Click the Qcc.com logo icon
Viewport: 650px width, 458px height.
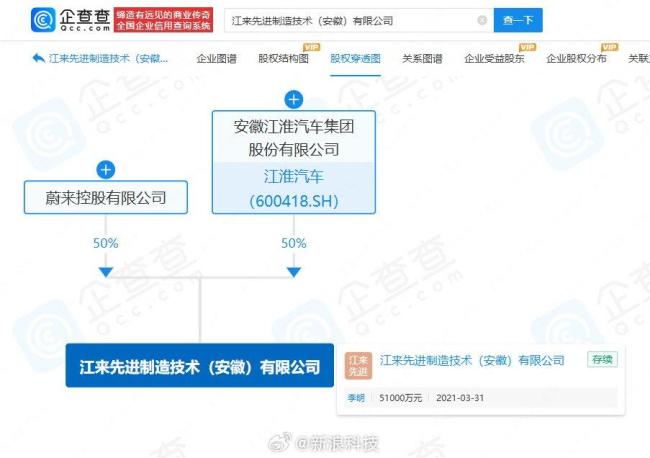(x=43, y=19)
